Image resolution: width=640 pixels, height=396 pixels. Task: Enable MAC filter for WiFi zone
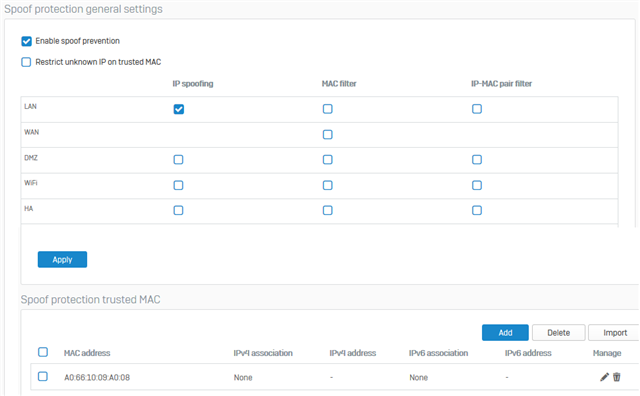328,185
